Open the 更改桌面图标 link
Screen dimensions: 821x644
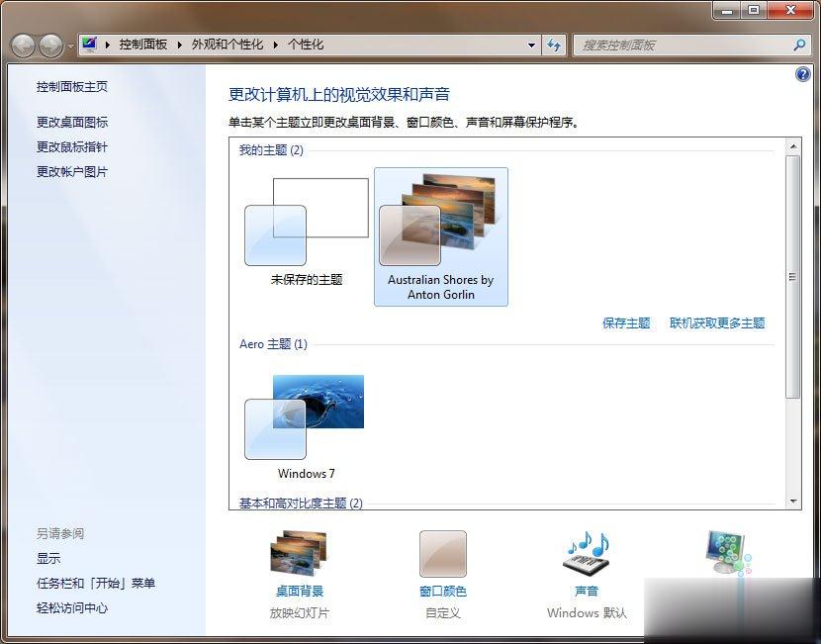tap(72, 122)
